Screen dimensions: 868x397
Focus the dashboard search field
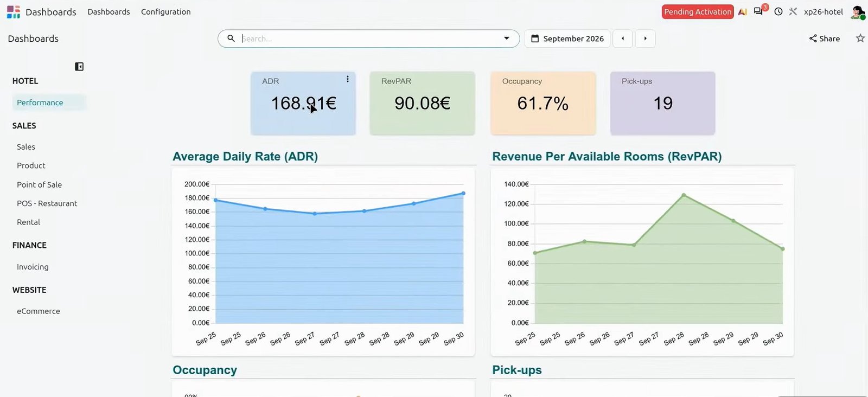369,39
